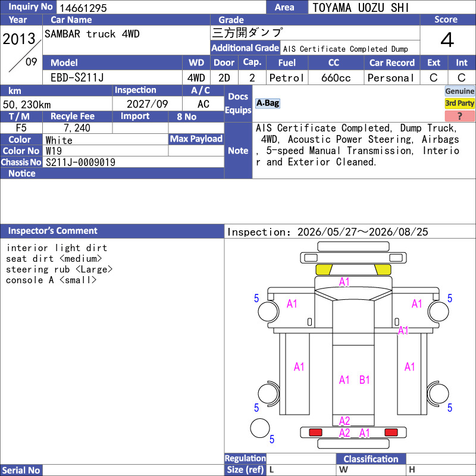Click the Max Payload value field
Image resolution: width=476 pixels, height=476 pixels.
pyautogui.click(x=196, y=151)
